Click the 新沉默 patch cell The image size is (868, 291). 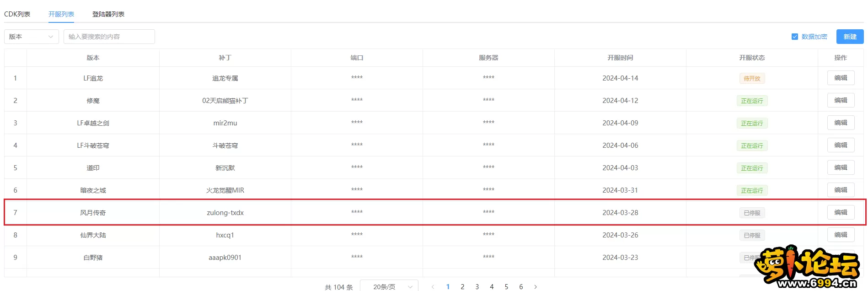pos(225,168)
